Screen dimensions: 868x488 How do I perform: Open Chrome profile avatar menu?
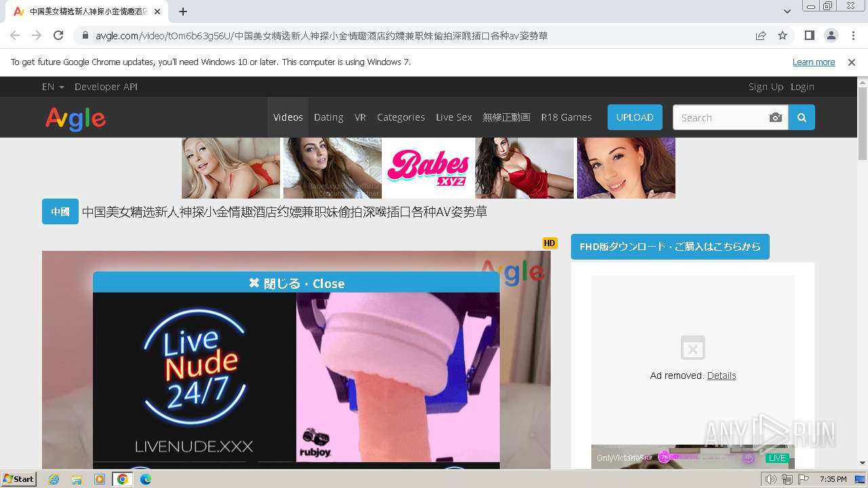tap(831, 35)
